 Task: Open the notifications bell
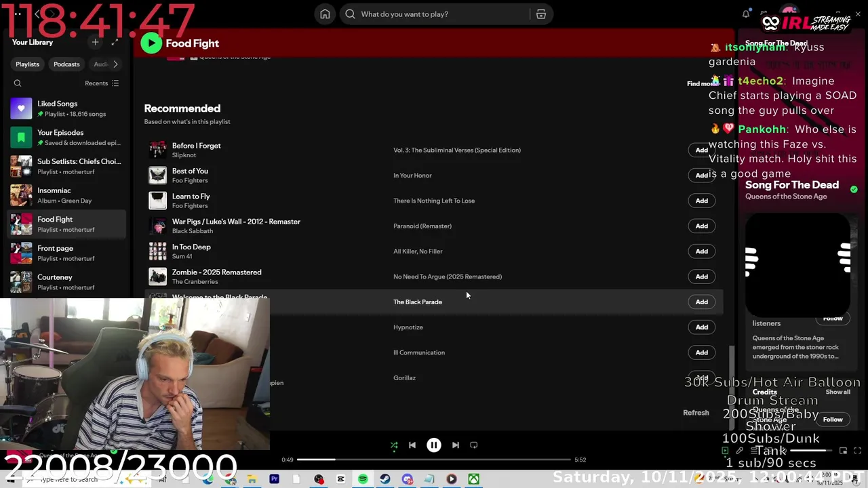pyautogui.click(x=746, y=14)
